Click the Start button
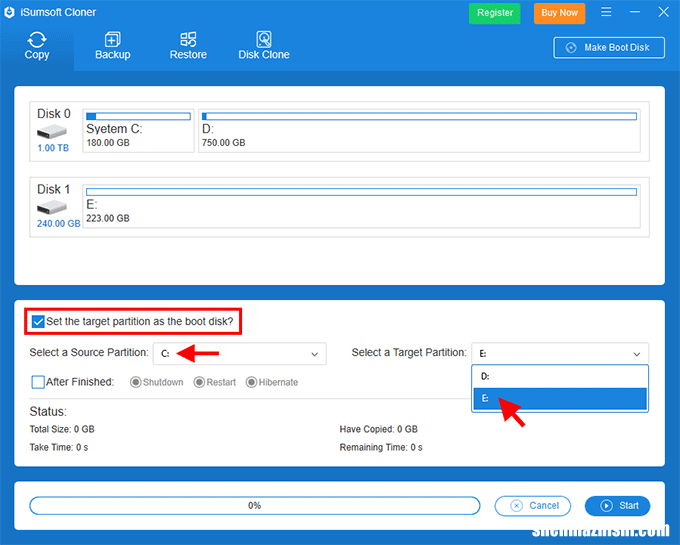The width and height of the screenshot is (680, 545). click(x=618, y=506)
